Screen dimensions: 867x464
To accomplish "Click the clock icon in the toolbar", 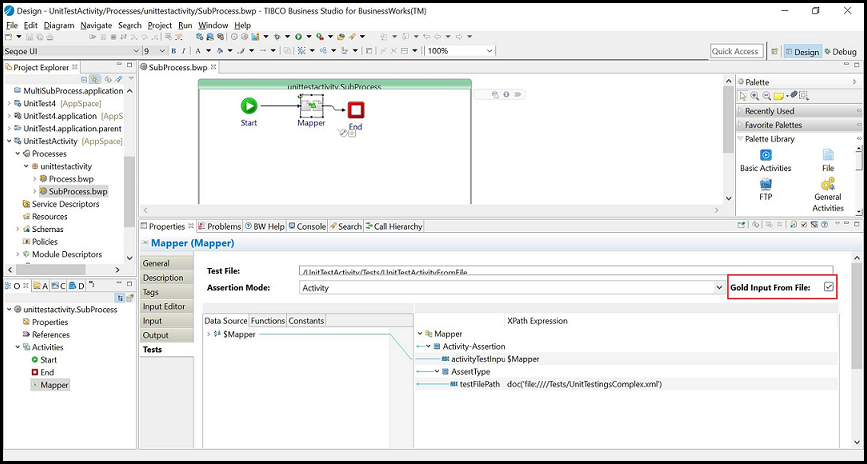I will (x=234, y=37).
